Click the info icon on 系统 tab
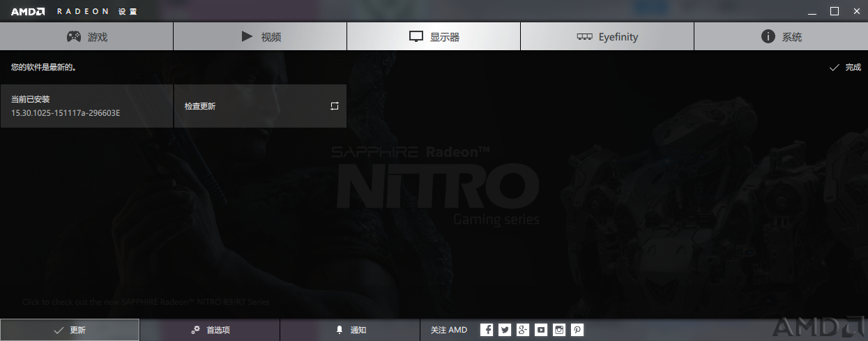Image resolution: width=868 pixels, height=341 pixels. pos(768,36)
